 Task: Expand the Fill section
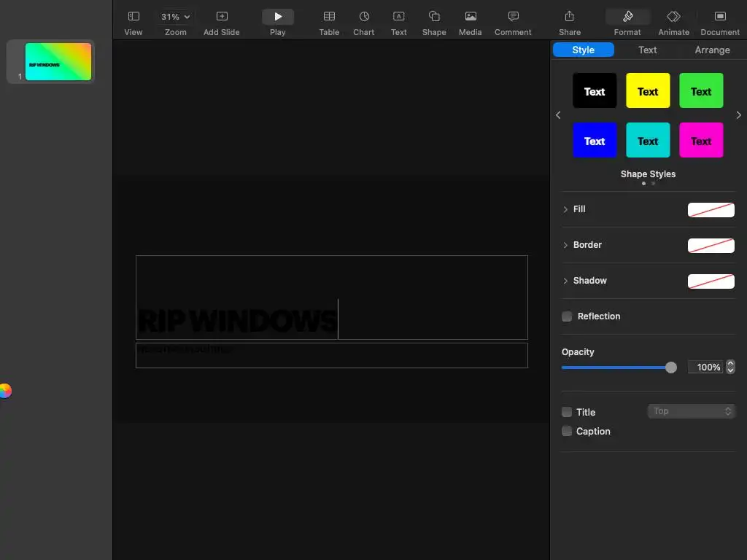pyautogui.click(x=565, y=209)
